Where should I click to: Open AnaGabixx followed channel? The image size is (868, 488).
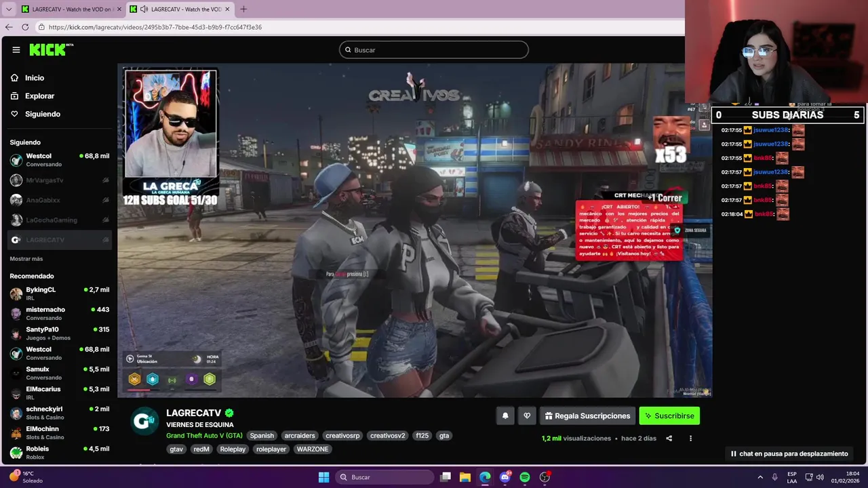pyautogui.click(x=60, y=200)
